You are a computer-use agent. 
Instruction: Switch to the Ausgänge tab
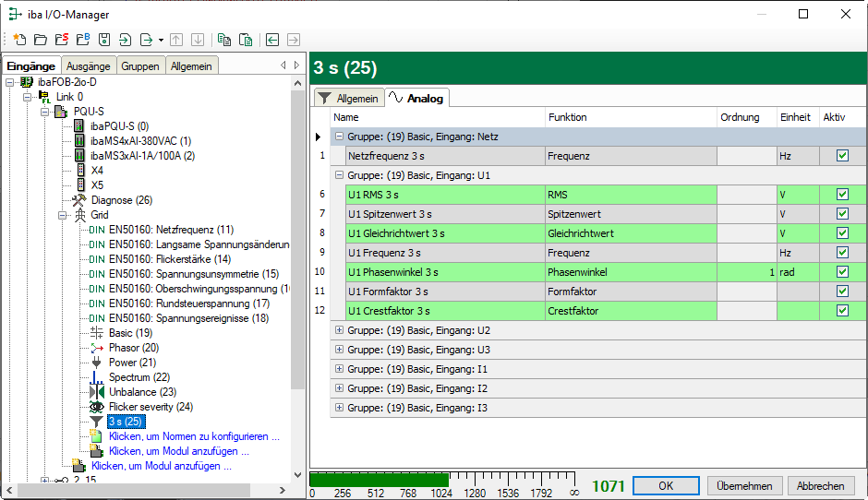[89, 66]
